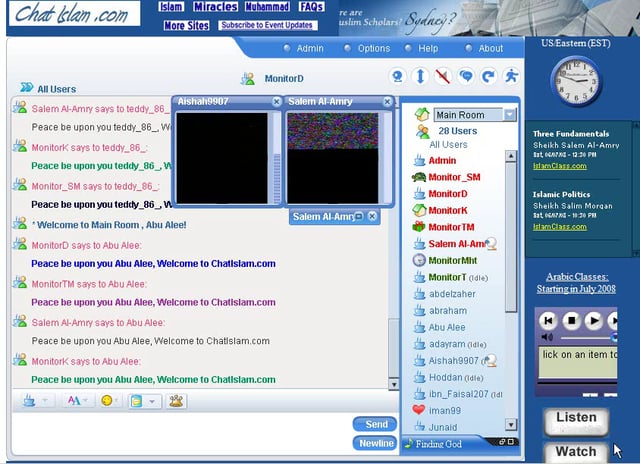Close the Salem Al-Amry video window
Viewport: 640px width, 464px height.
pyautogui.click(x=387, y=102)
